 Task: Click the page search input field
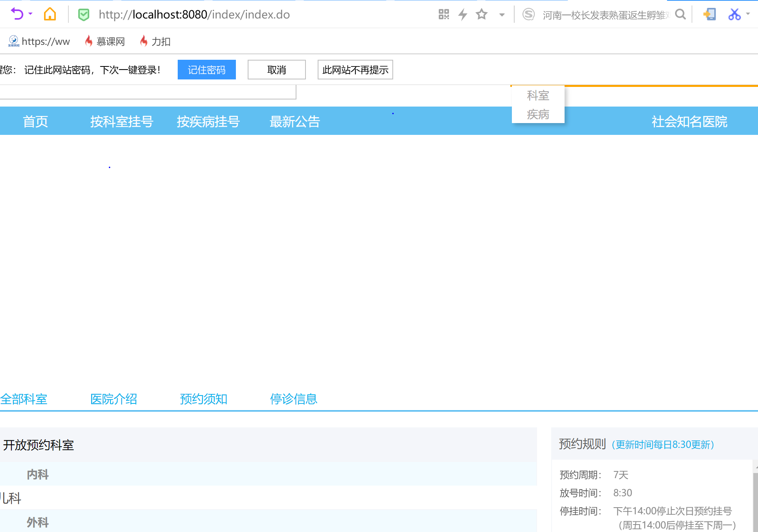148,92
